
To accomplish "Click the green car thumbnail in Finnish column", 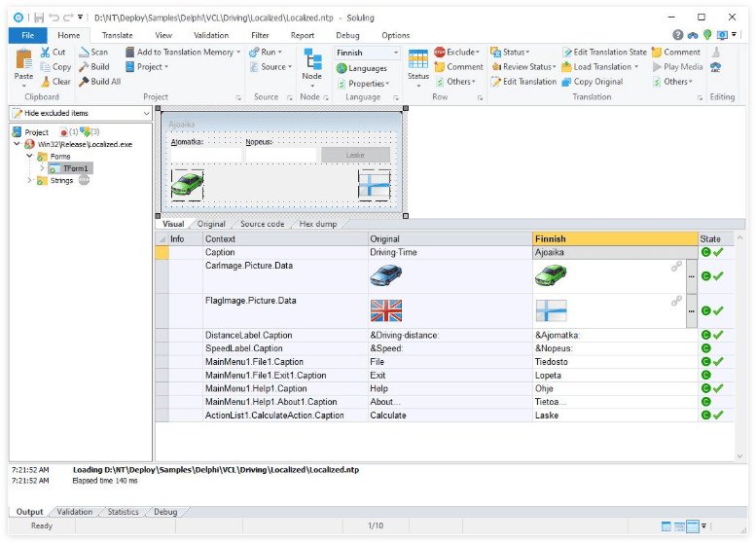I will click(x=551, y=275).
